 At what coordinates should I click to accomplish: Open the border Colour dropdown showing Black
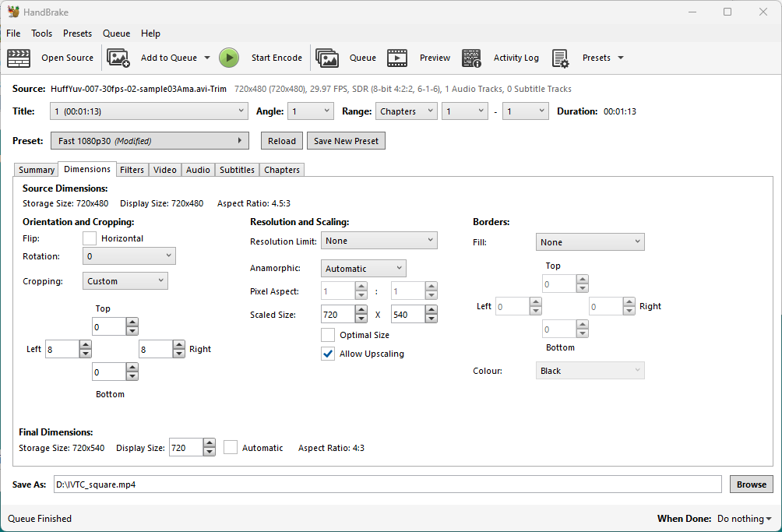pos(590,371)
